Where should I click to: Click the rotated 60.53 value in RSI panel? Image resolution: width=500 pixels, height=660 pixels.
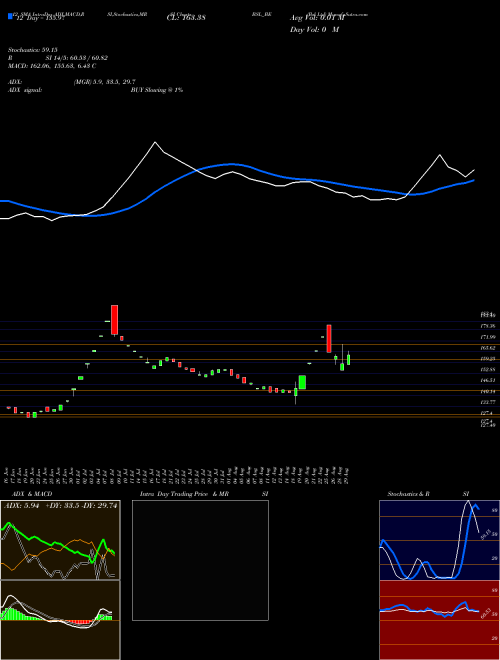click(x=485, y=614)
